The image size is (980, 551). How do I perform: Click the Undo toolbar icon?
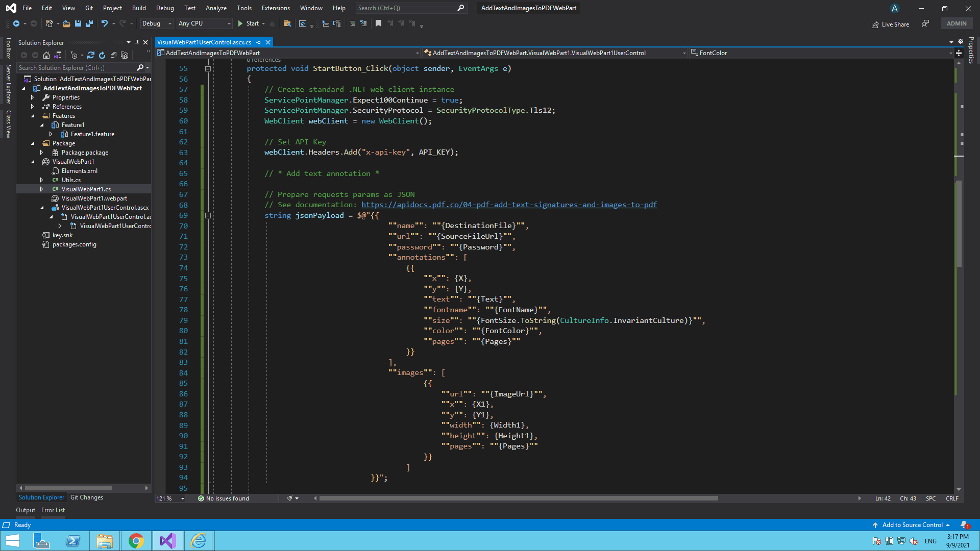pos(105,23)
